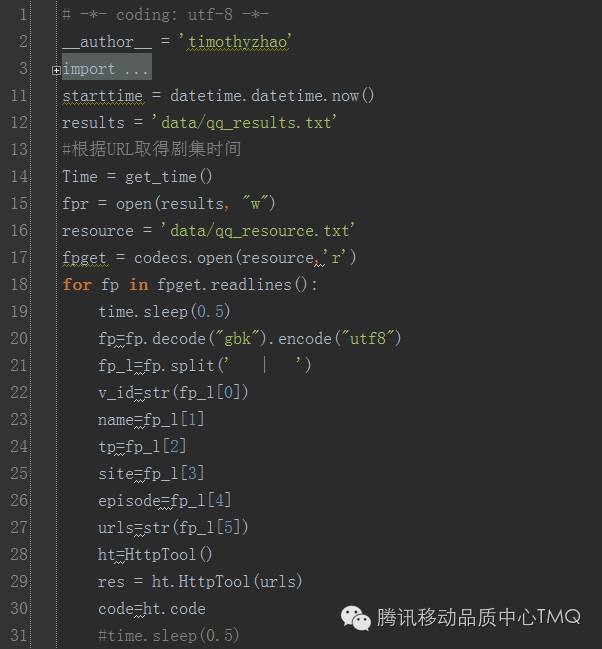Click the results variable on line 12
The width and height of the screenshot is (602, 649).
pos(93,123)
